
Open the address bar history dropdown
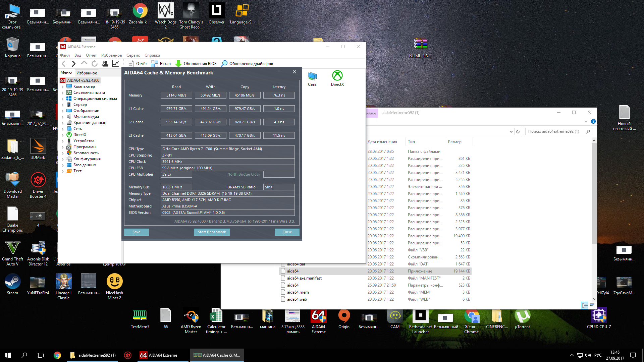(x=511, y=131)
